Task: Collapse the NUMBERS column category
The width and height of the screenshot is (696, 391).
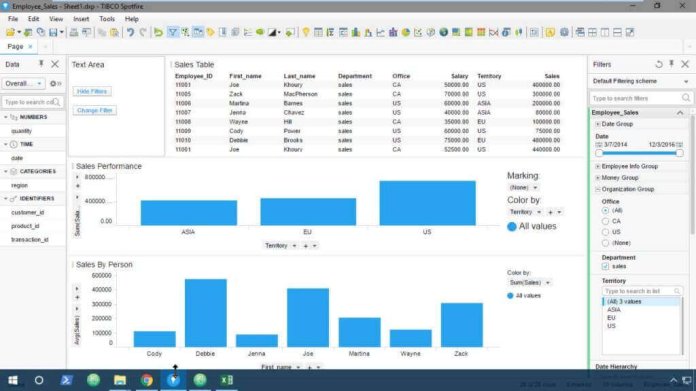Action: [x=6, y=117]
